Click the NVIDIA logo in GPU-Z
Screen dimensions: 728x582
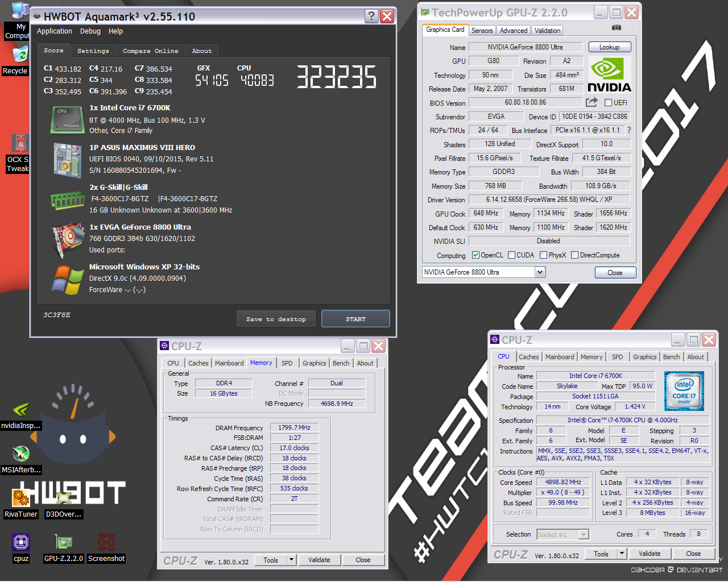point(609,74)
